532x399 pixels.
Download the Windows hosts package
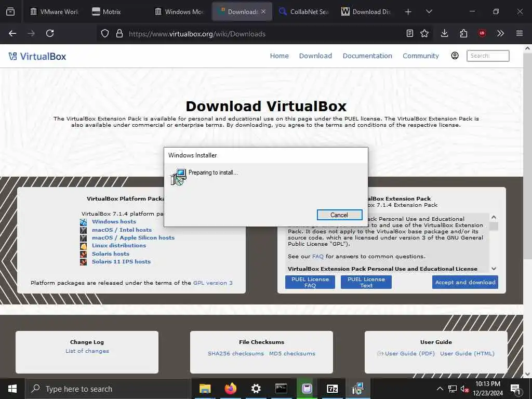pos(114,221)
